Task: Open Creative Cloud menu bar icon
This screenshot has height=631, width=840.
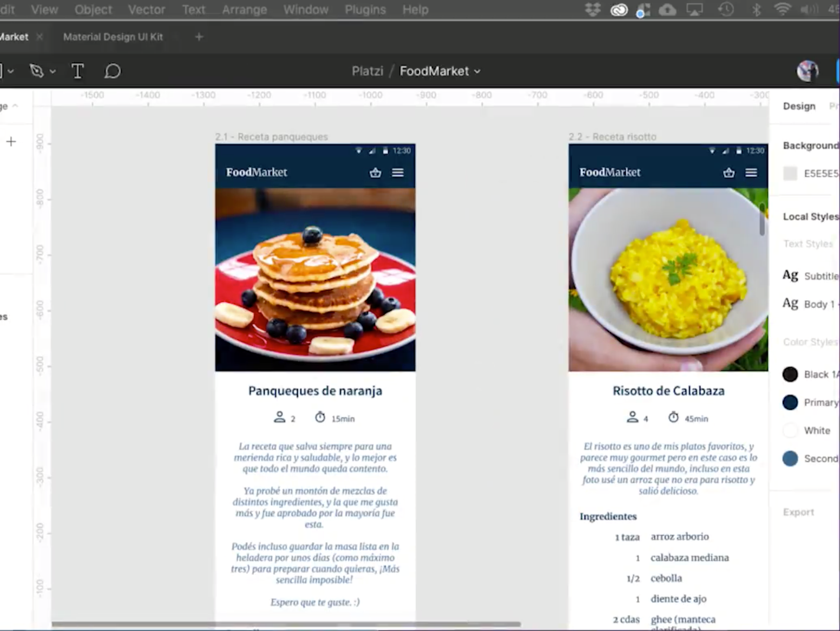Action: 619,10
